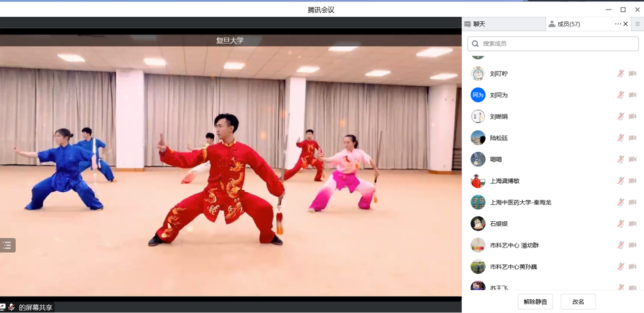Screen dimensions: 644x313
Task: Click the floating list icon on the video
Action: [8, 246]
